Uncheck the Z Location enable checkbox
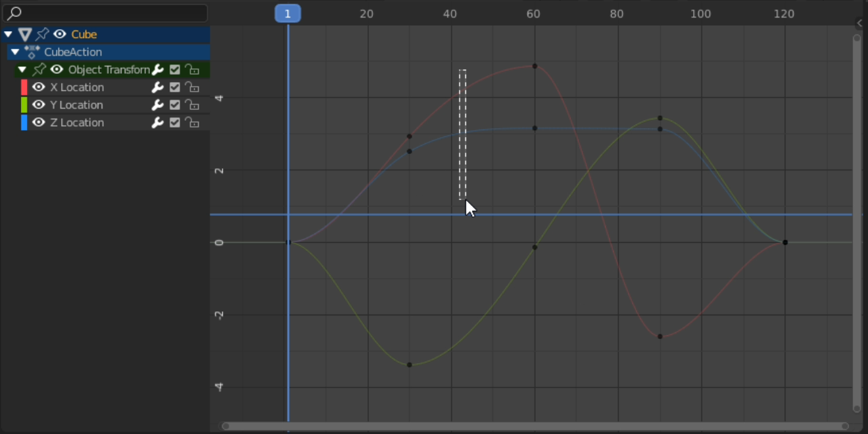Viewport: 868px width, 434px height. pyautogui.click(x=174, y=122)
